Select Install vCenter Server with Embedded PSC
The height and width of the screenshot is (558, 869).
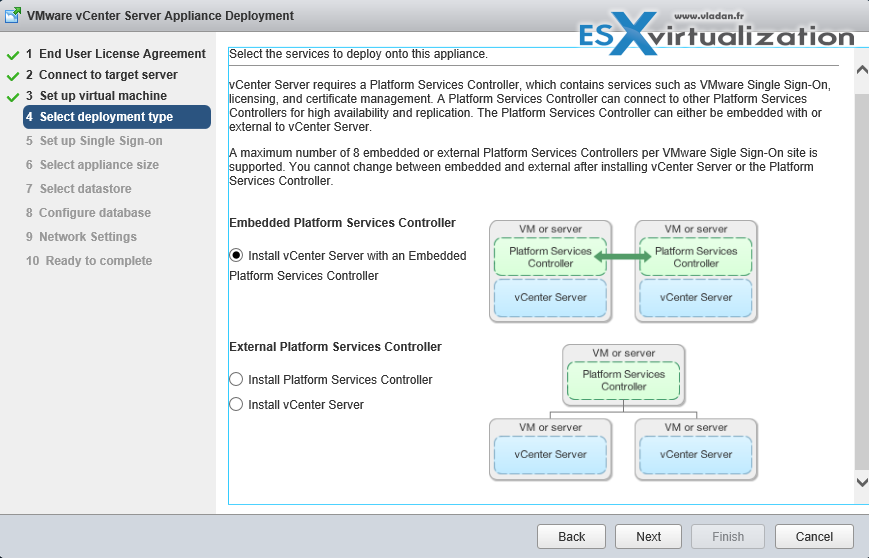pos(236,255)
